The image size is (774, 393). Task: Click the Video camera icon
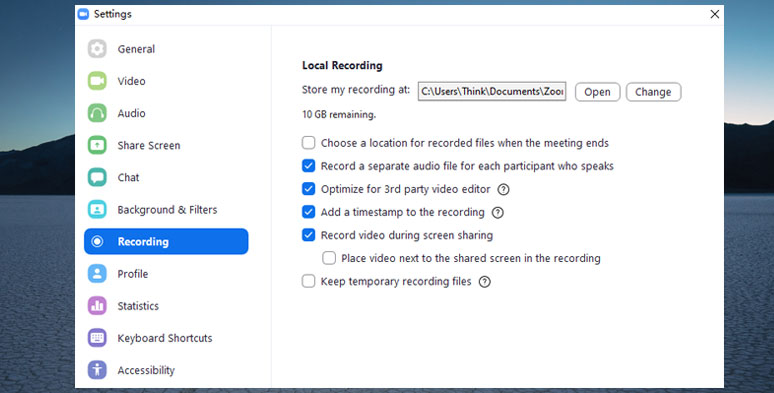(x=97, y=81)
